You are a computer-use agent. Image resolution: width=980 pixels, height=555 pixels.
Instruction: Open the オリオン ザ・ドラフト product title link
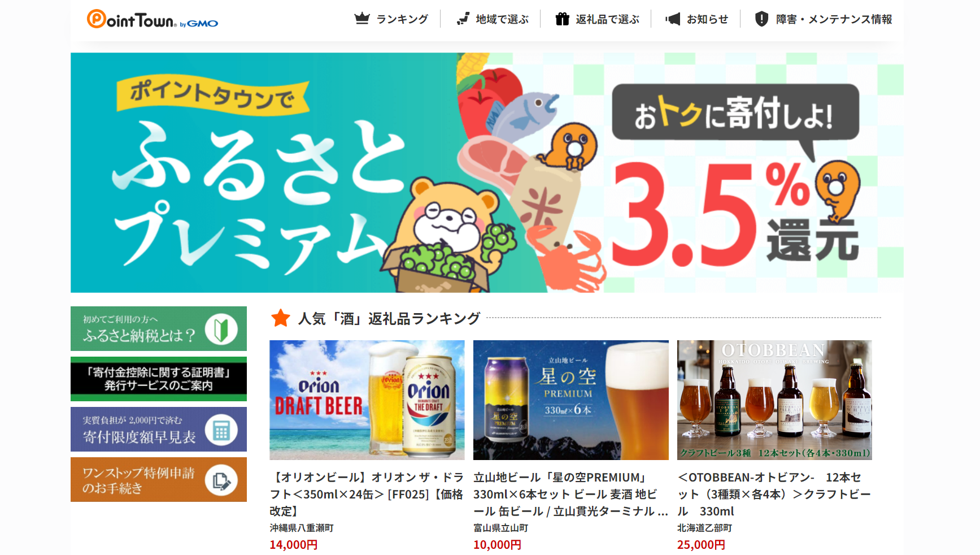click(x=367, y=494)
